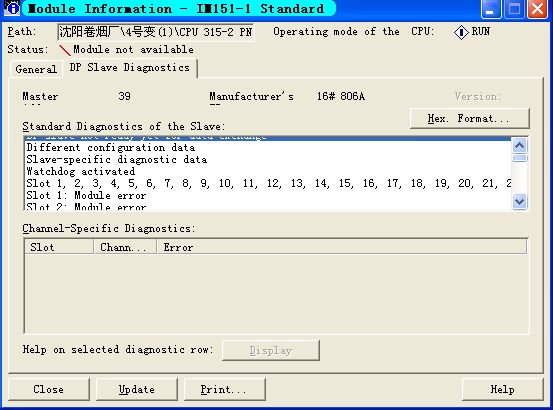The image size is (553, 410).
Task: Click the Update button
Action: pyautogui.click(x=136, y=389)
